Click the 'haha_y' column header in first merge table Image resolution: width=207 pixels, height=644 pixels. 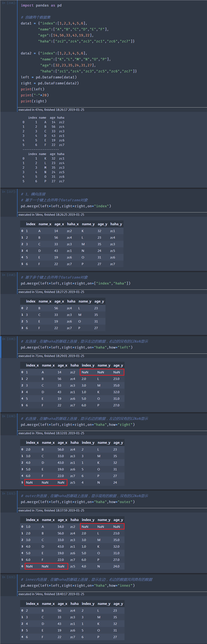(116, 224)
